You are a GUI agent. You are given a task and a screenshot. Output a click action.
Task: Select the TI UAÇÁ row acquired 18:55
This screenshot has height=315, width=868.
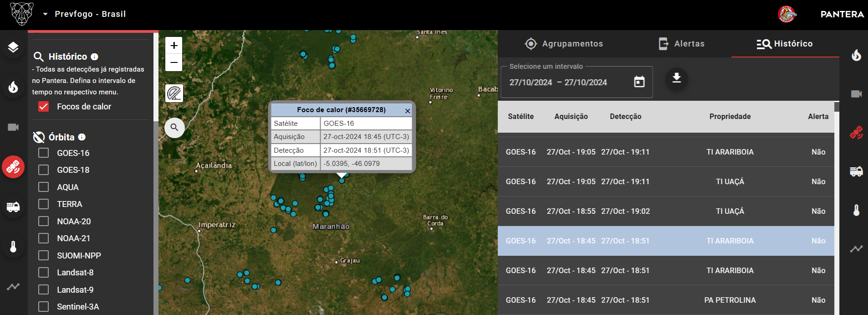tap(666, 211)
